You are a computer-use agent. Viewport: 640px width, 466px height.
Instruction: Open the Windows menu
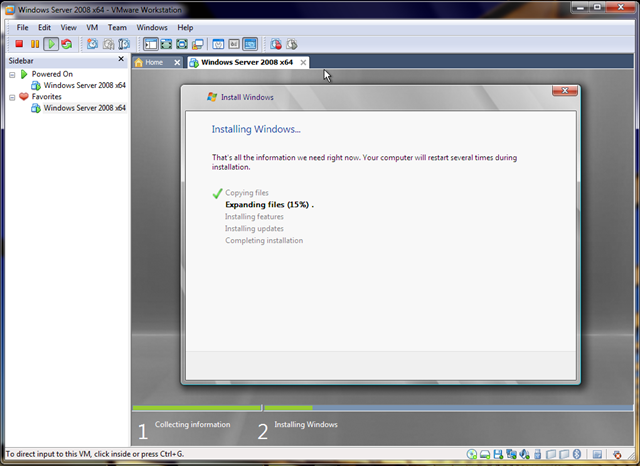point(152,27)
